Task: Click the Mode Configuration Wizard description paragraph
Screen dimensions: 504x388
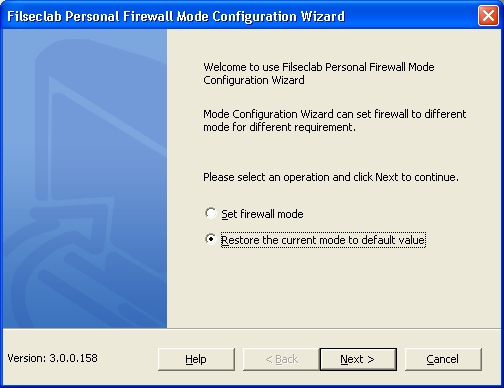Action: click(334, 120)
